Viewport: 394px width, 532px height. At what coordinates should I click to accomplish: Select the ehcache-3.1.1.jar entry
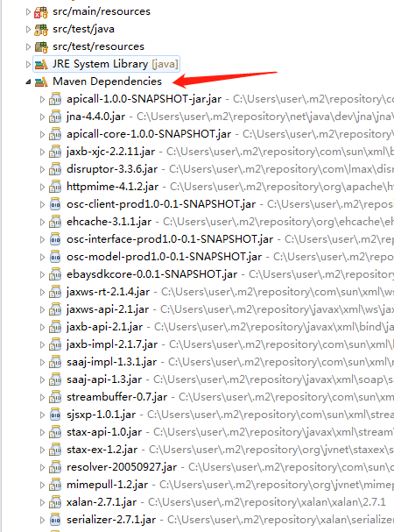109,222
